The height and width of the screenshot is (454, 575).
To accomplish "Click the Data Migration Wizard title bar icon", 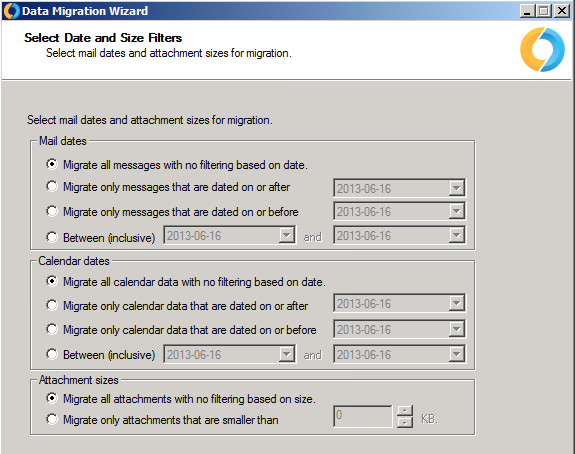I will 11,11.
